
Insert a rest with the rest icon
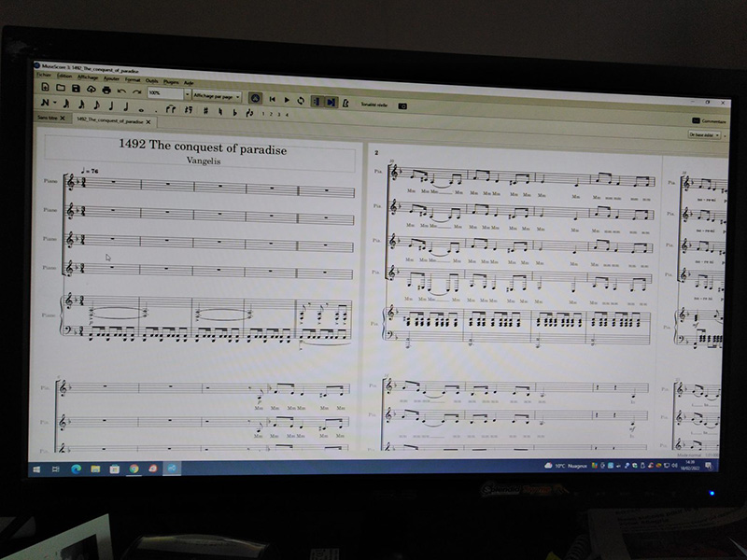click(x=189, y=110)
